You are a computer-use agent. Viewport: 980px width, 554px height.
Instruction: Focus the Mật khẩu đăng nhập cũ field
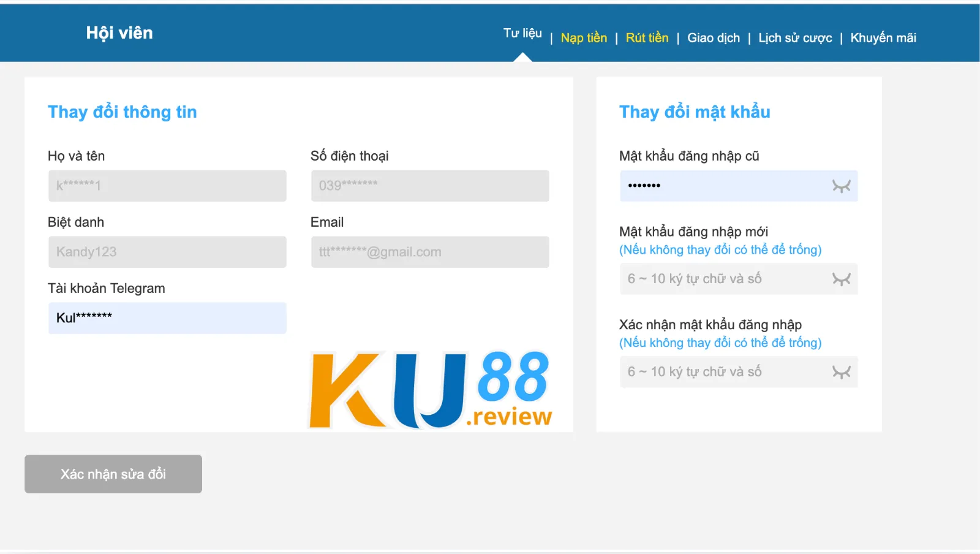pos(739,186)
